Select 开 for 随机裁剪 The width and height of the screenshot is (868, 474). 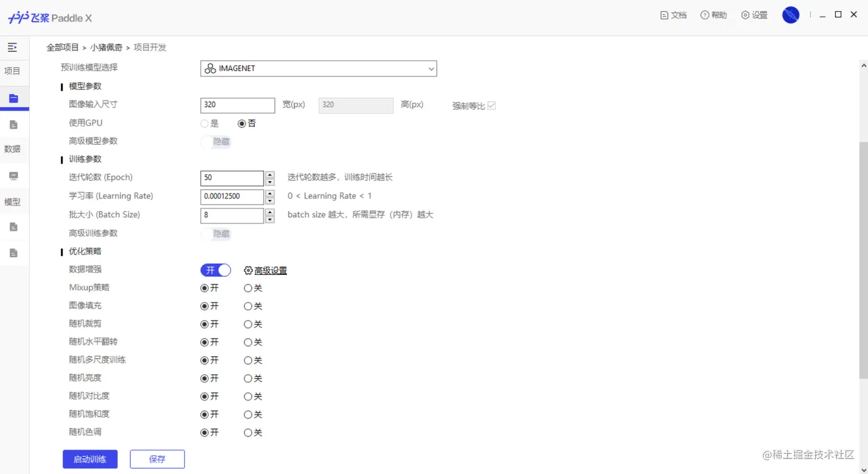coord(204,324)
